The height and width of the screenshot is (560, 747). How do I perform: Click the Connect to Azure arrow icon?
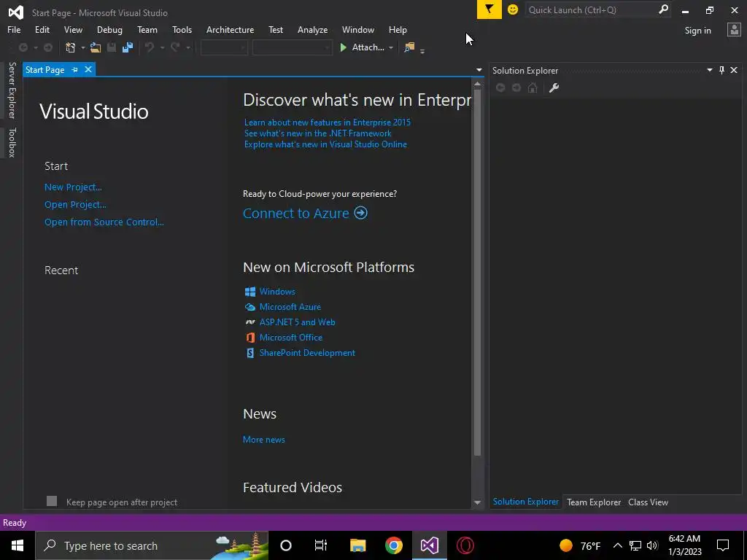click(360, 213)
